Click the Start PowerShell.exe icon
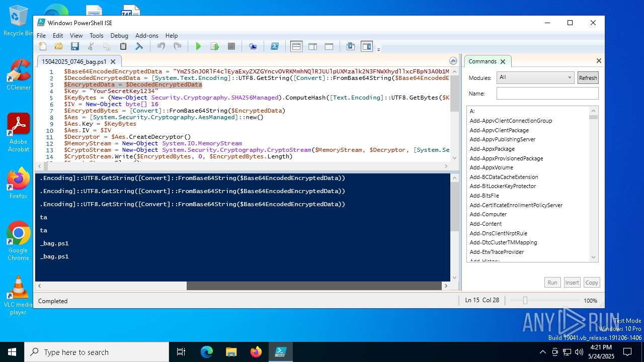The width and height of the screenshot is (644, 362). click(275, 47)
